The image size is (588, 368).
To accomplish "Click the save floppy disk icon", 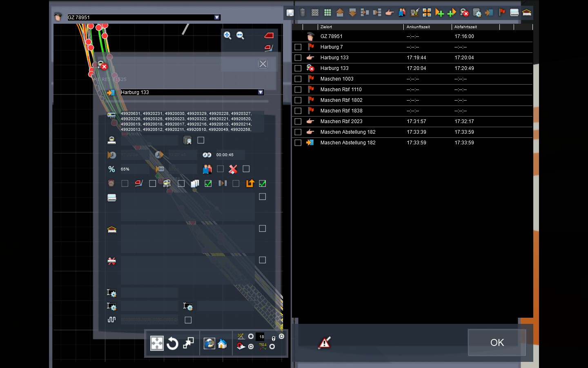I will coord(290,13).
